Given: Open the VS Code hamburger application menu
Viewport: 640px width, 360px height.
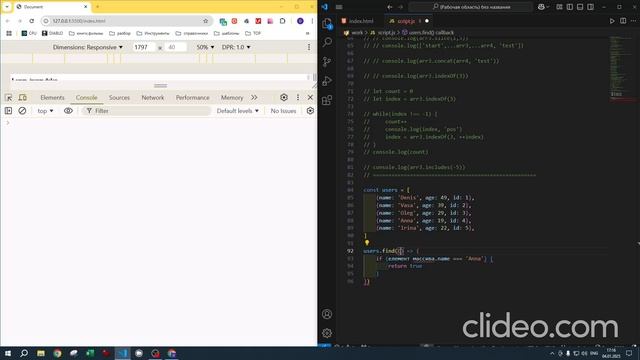Looking at the screenshot, I should [339, 7].
